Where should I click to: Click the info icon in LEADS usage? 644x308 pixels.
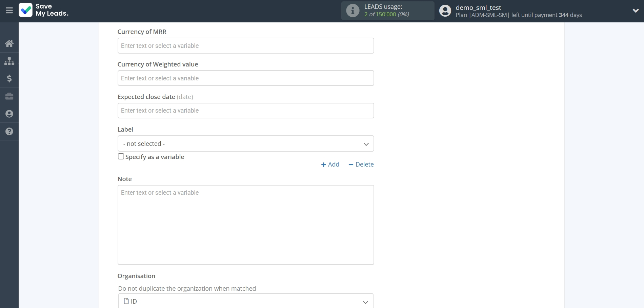(353, 11)
